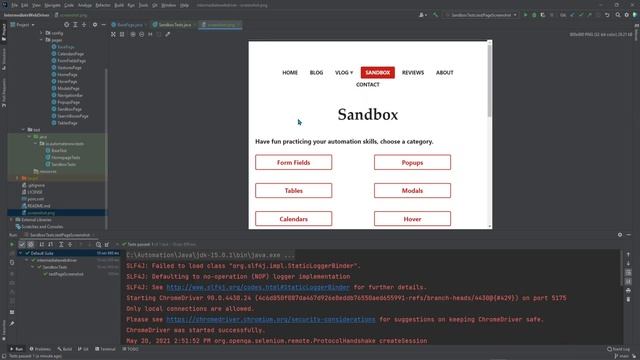Click the fit zoom to window icon
Viewport: 640px width, 360px height.
coord(159,35)
